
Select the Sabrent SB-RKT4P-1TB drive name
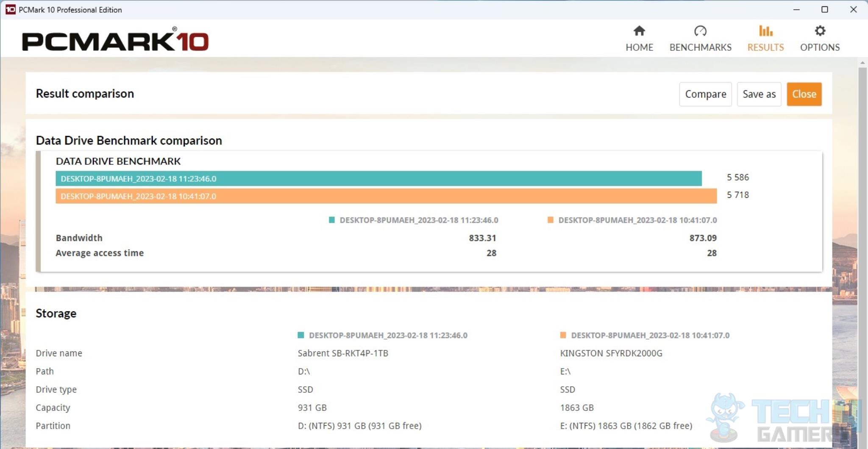tap(343, 353)
